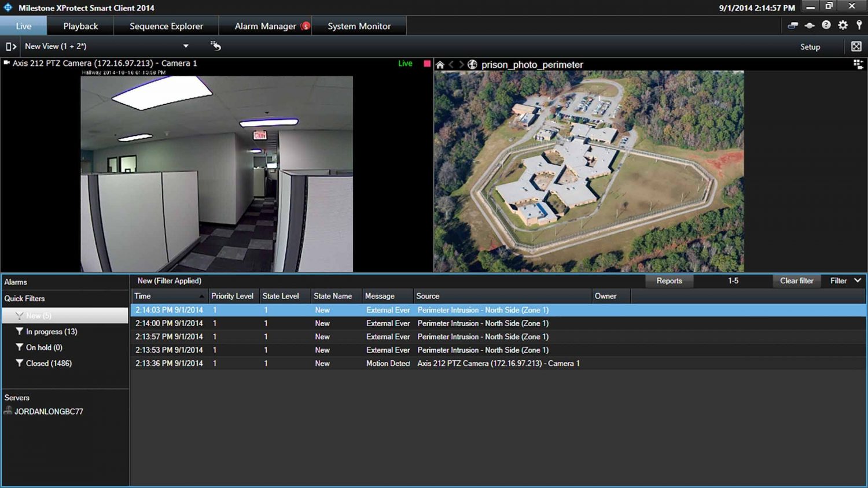Screen dimensions: 868x488
Task: Switch to the In progress (13) filter
Action: pos(50,331)
